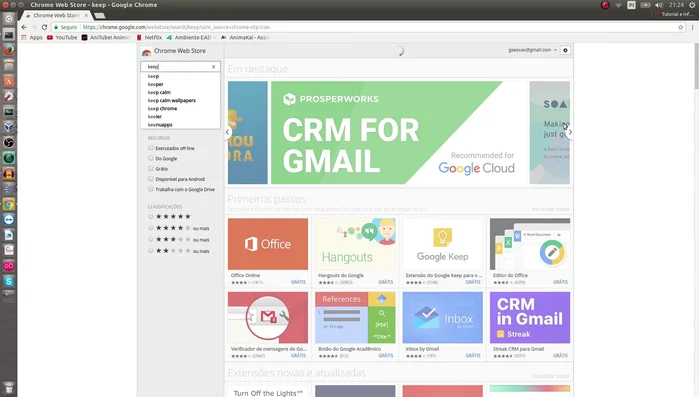Click Visualizar todos for Primeiros passos
Screen dimensions: 699x397
tap(551, 209)
